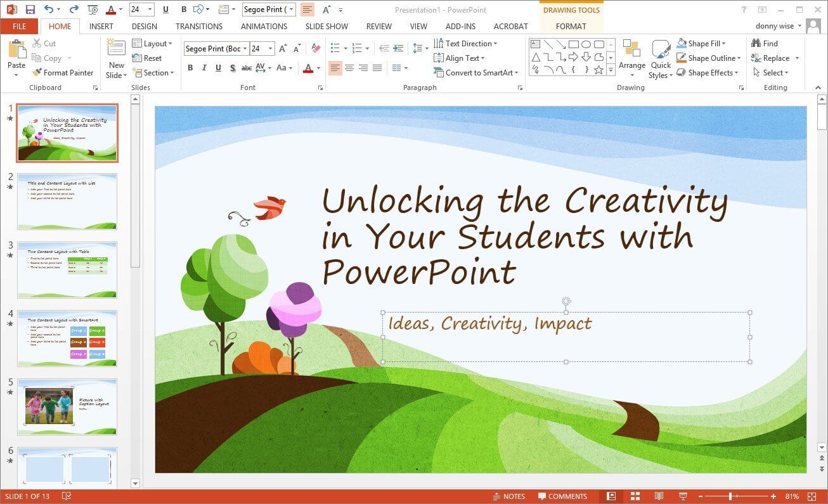
Task: Toggle Strikethrough formatting
Action: [x=247, y=68]
